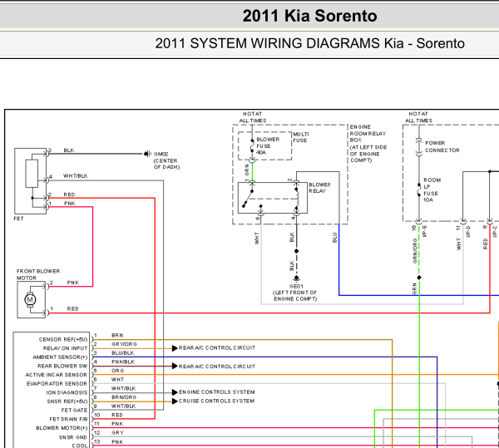Click the motor M symbol in Front Blower Motor
Image resolution: width=499 pixels, height=448 pixels.
click(30, 299)
